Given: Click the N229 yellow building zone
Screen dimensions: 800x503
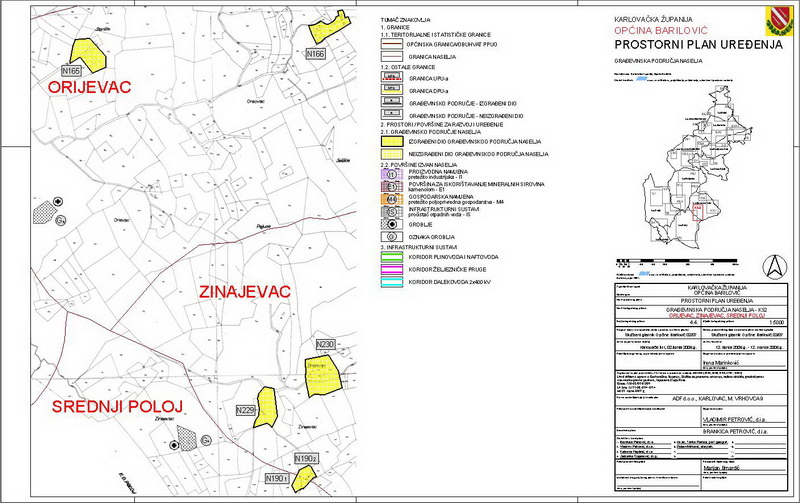Looking at the screenshot, I should pos(266,408).
